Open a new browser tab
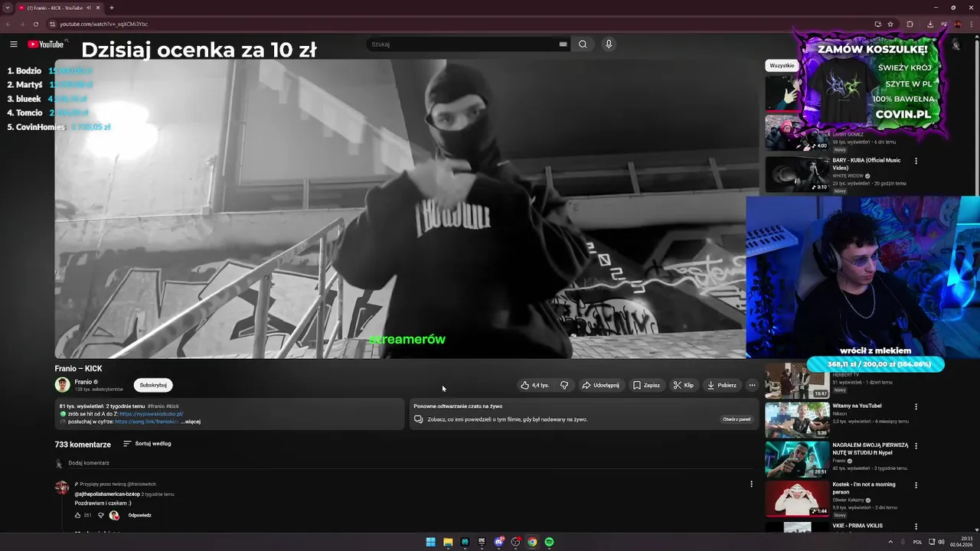Screen dimensions: 980x551 [x=112, y=8]
